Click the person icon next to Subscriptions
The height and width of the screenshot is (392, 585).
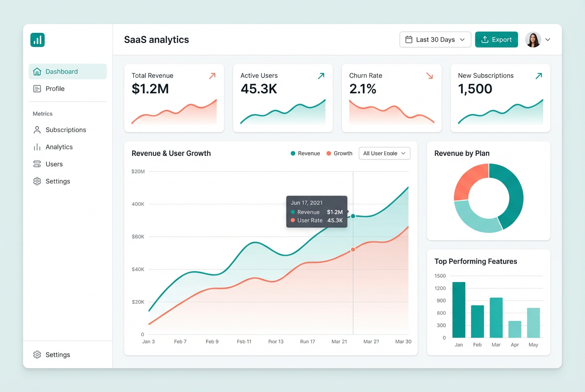[37, 130]
